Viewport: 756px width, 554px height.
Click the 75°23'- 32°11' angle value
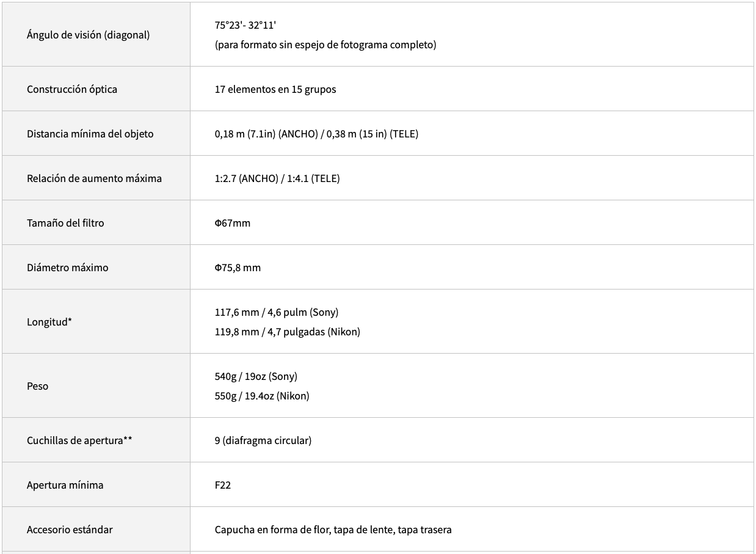[245, 25]
